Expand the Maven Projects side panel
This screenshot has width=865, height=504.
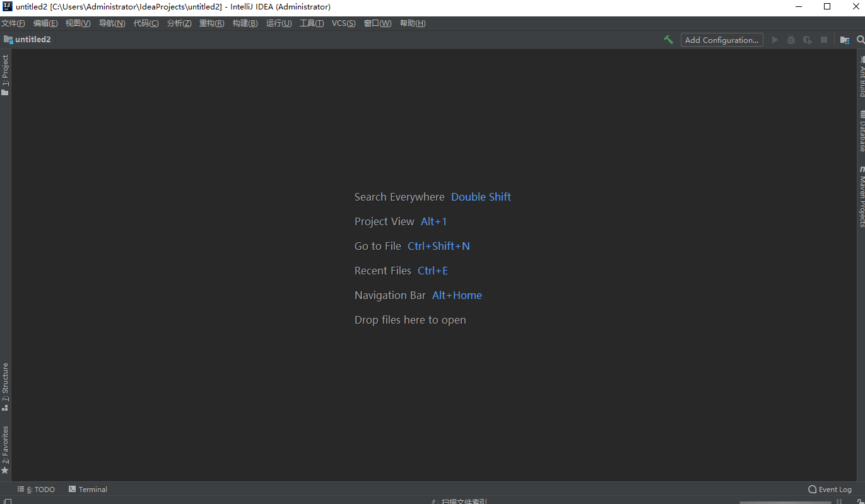tap(861, 197)
